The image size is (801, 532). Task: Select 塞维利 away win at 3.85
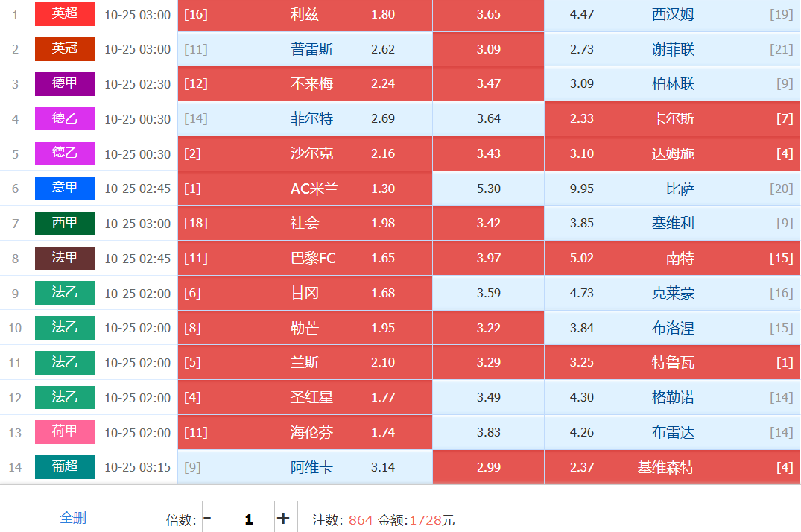coord(671,223)
